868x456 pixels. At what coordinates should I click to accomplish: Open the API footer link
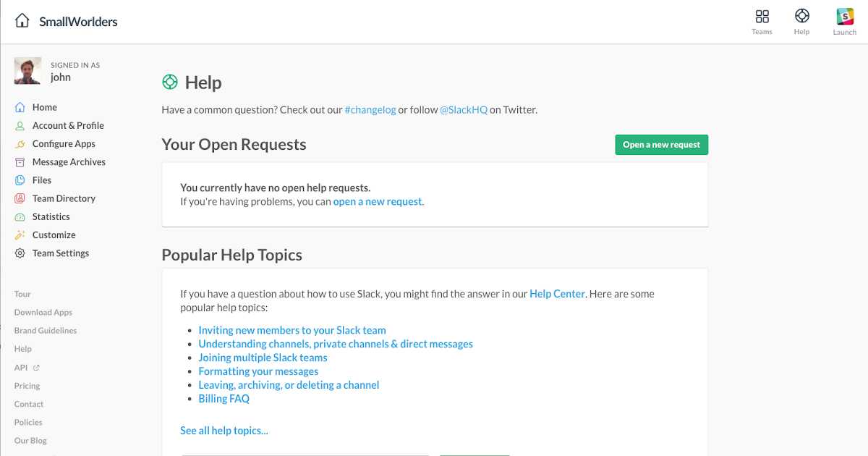(21, 368)
